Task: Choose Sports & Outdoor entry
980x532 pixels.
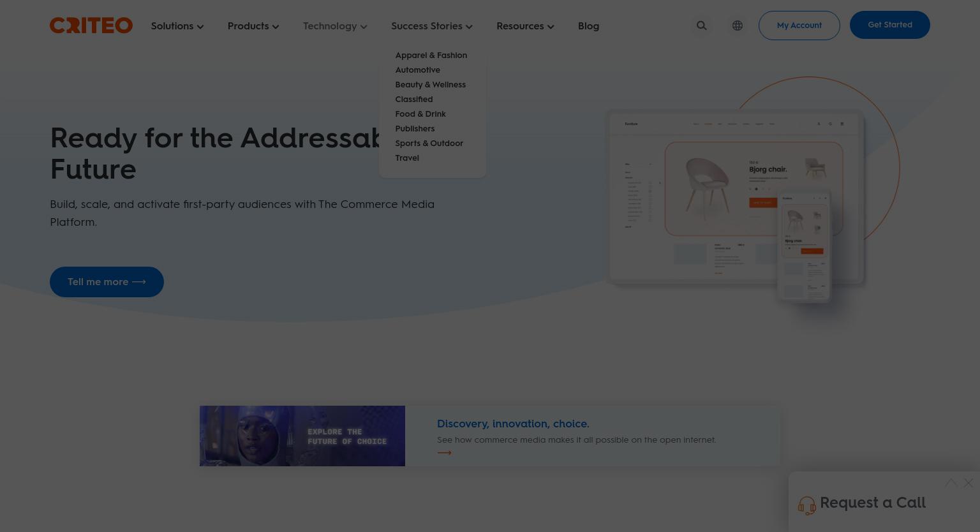Action: coord(429,144)
